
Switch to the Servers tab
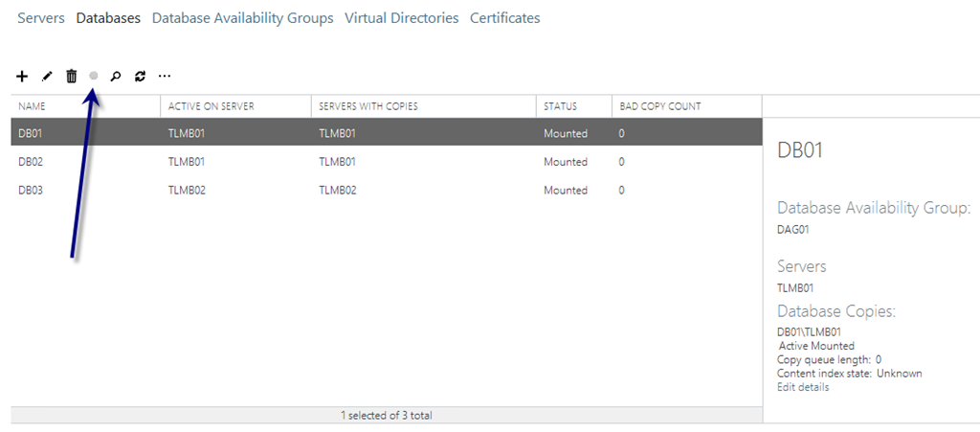pyautogui.click(x=41, y=18)
